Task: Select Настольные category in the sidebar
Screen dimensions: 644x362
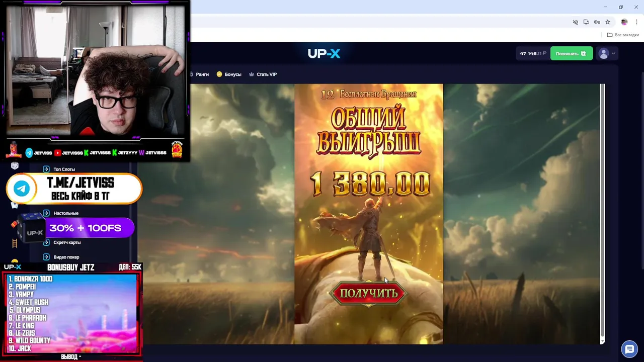Action: point(66,213)
